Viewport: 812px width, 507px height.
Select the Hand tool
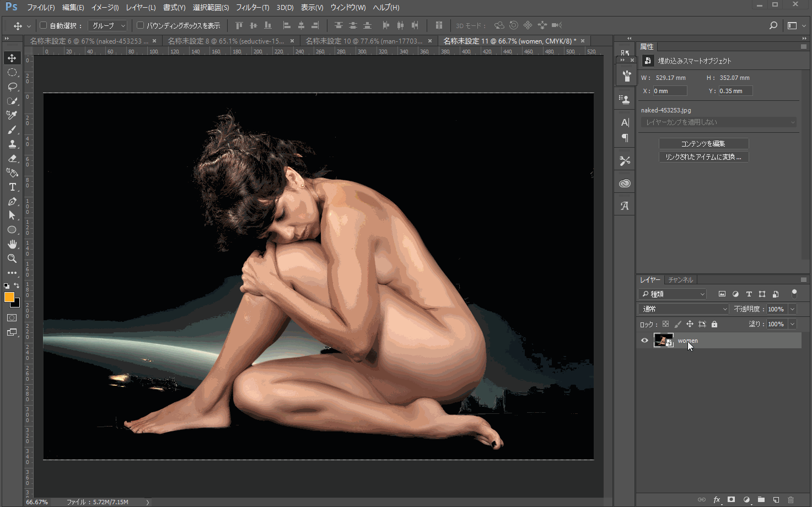click(x=12, y=244)
